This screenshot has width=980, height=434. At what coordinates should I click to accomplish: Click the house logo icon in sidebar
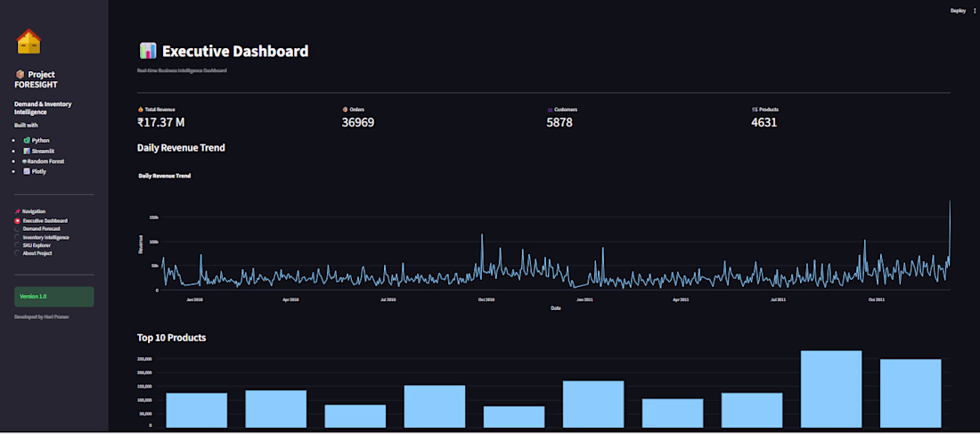(29, 42)
